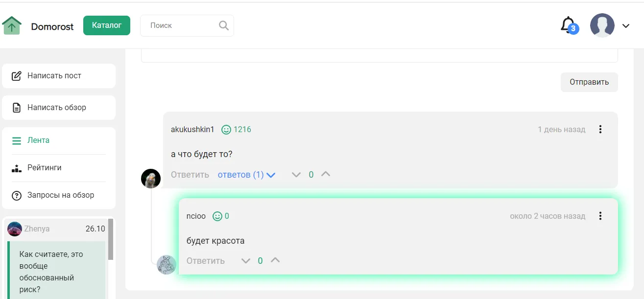Downvote the akukushkin1 comment
The height and width of the screenshot is (299, 644).
coord(296,175)
